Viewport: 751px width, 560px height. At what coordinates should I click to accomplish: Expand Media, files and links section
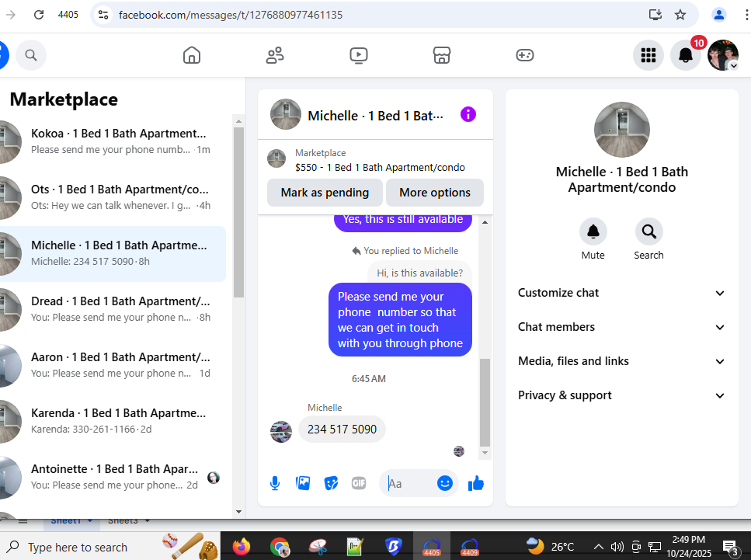coord(621,361)
